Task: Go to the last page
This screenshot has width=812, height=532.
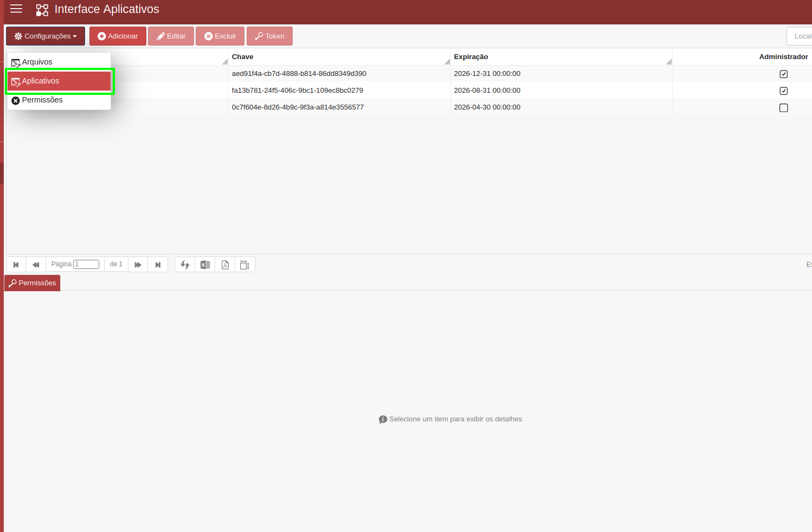Action: coord(158,265)
